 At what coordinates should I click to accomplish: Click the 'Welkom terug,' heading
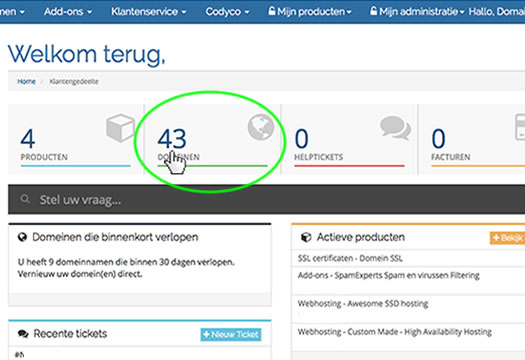pyautogui.click(x=87, y=54)
